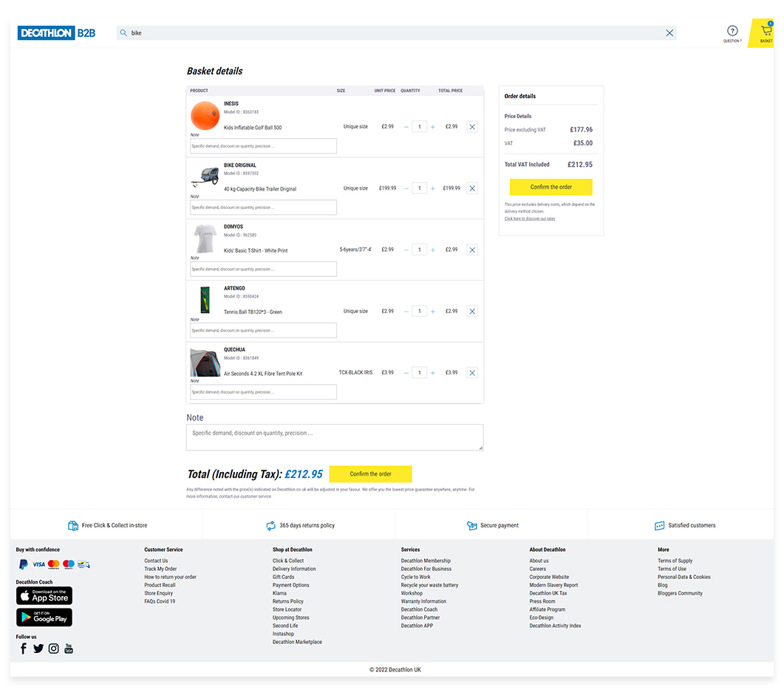The width and height of the screenshot is (784, 695).
Task: Click the Question help icon
Action: coord(732,31)
